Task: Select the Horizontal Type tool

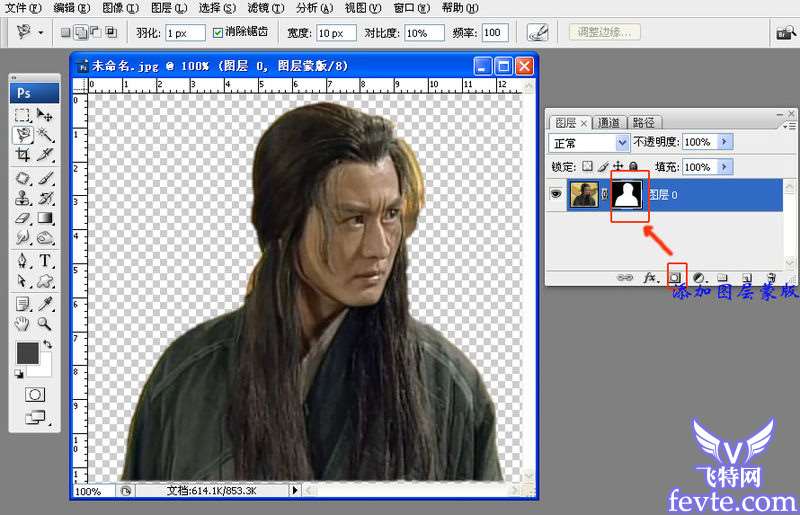Action: pyautogui.click(x=45, y=261)
